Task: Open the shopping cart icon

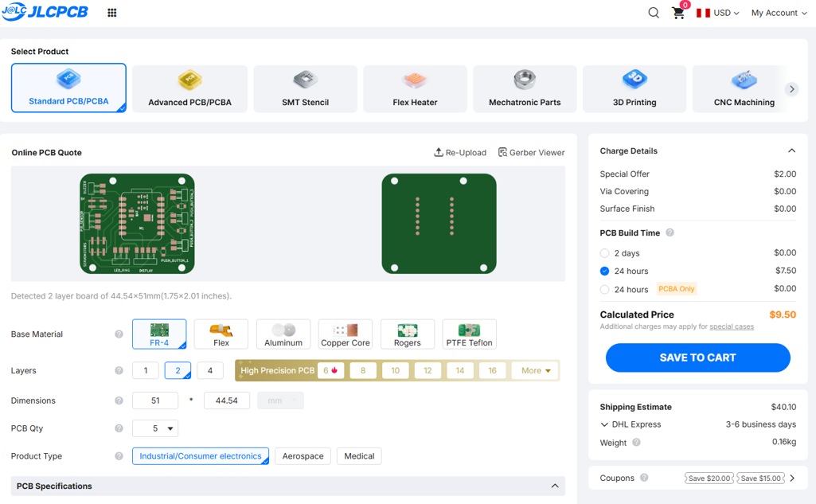Action: 678,13
